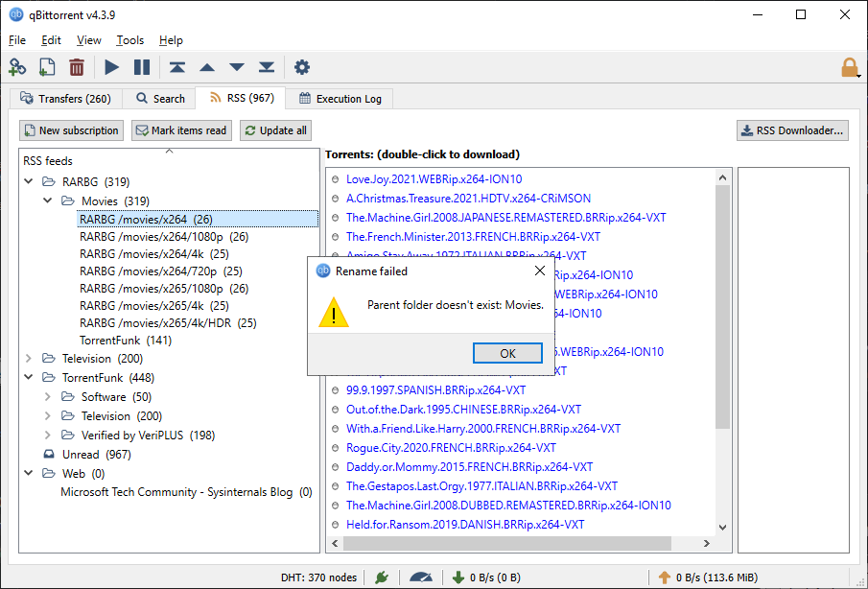Click horizontal scrollbar right arrow
868x589 pixels.
pos(706,544)
